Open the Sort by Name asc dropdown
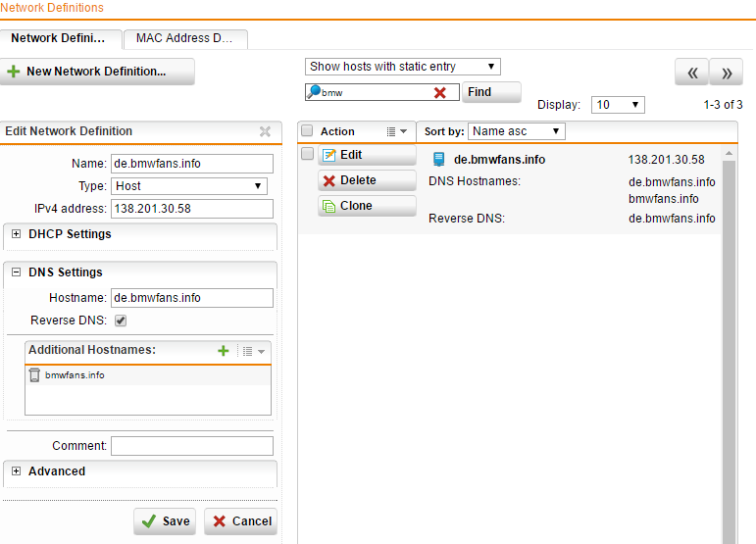This screenshot has height=544, width=756. click(x=517, y=131)
